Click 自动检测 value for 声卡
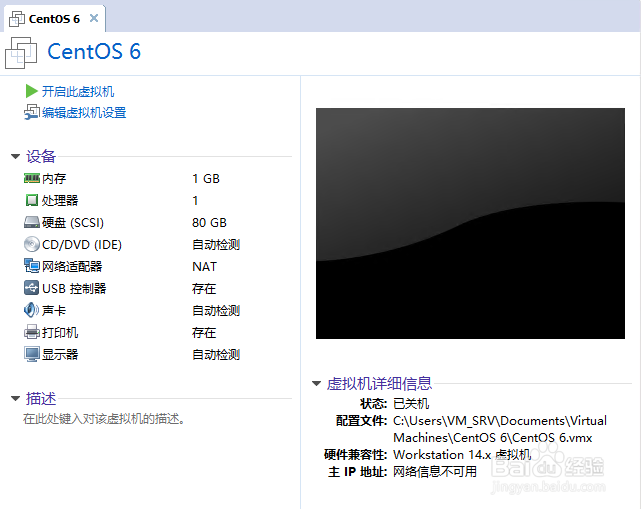Viewport: 641px width, 509px height. tap(216, 311)
